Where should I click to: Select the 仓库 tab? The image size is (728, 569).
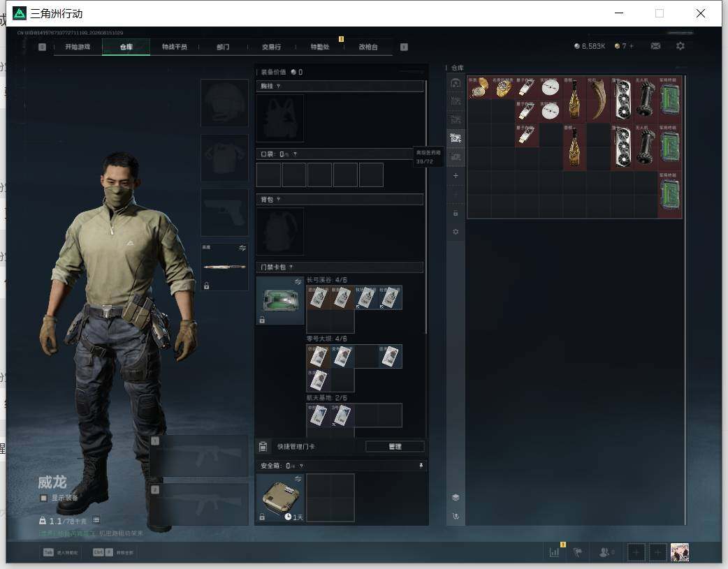coord(126,47)
